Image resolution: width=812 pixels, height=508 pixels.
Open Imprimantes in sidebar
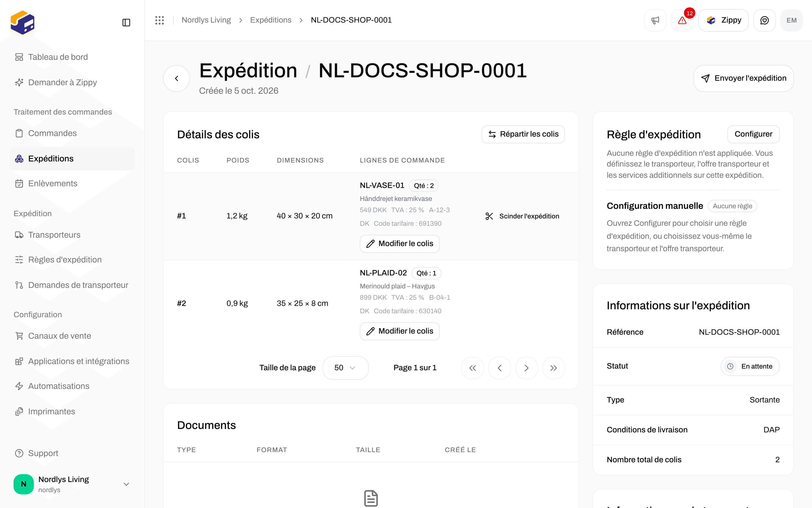point(72,411)
